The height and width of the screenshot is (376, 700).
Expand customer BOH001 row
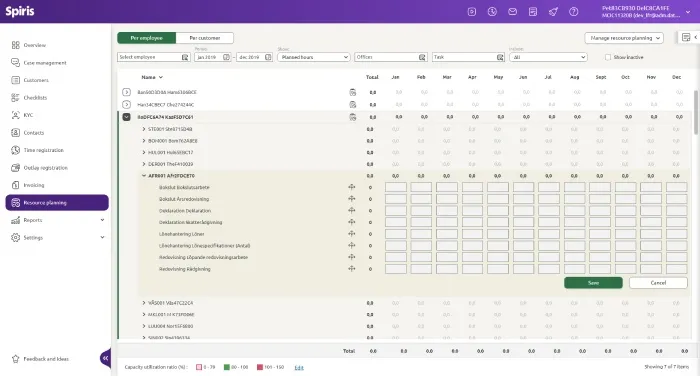pos(144,141)
